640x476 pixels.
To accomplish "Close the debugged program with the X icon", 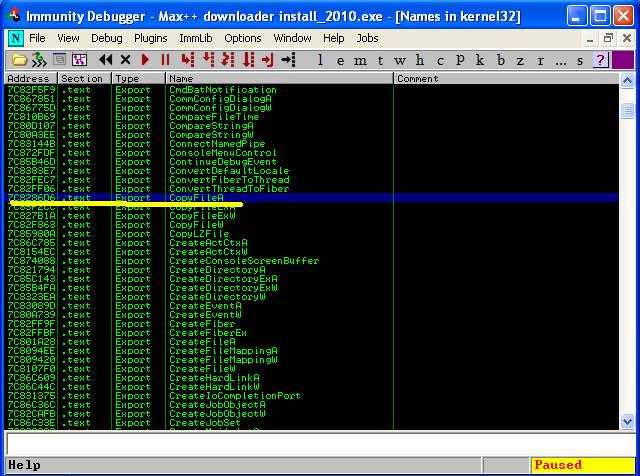I will click(125, 60).
